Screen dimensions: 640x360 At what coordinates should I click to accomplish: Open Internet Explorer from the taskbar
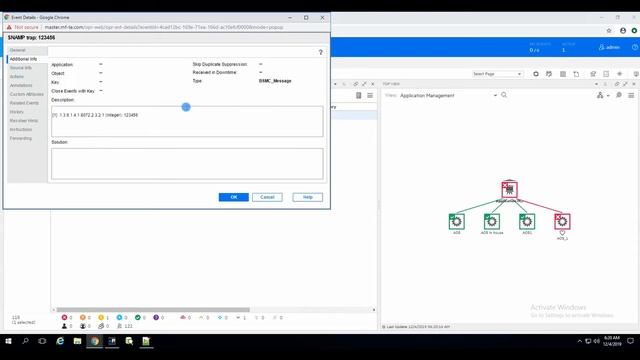pyautogui.click(x=60, y=341)
